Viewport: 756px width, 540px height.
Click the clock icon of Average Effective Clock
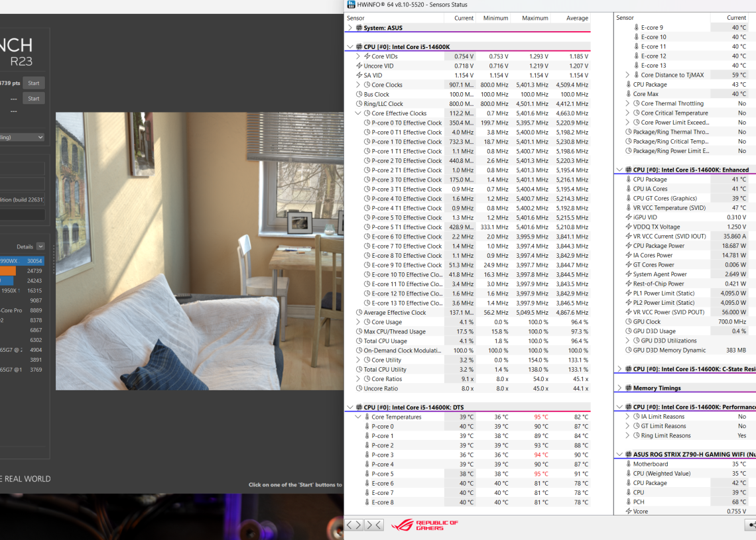coord(359,313)
